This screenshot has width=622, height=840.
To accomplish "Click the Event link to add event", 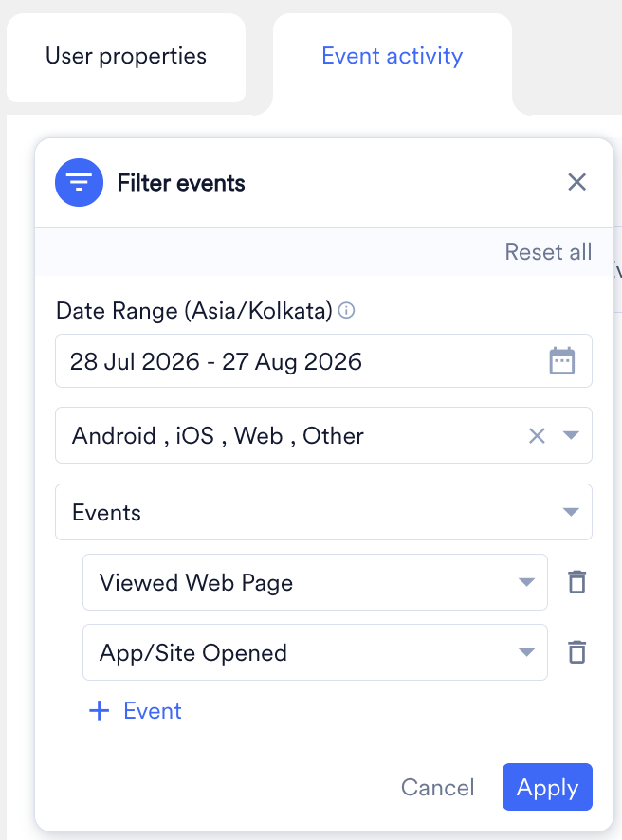I will tap(153, 711).
